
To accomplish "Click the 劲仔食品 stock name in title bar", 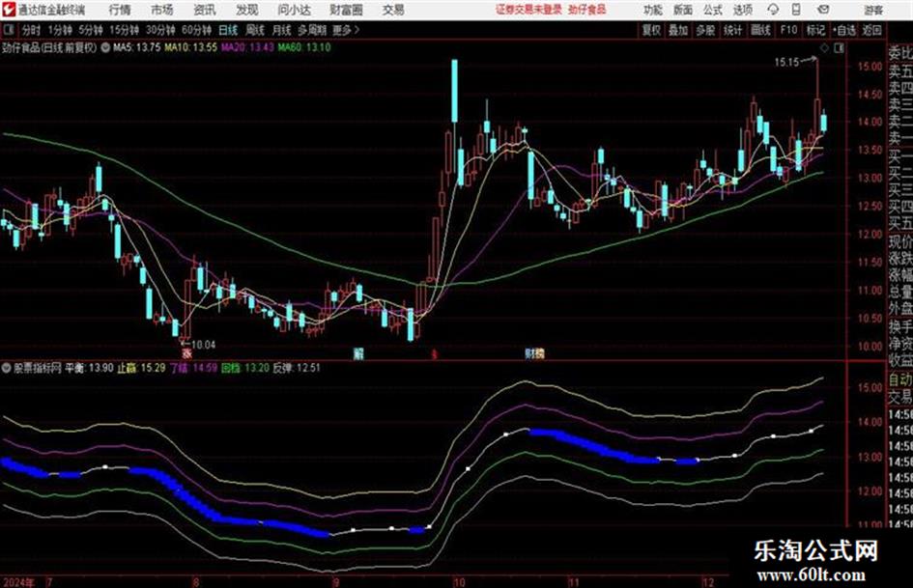I will click(587, 10).
